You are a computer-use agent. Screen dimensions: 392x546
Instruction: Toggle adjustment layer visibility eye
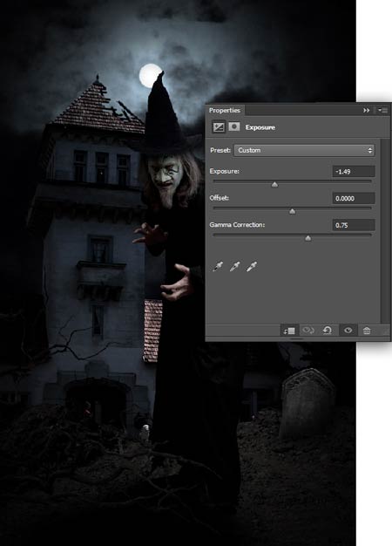point(348,330)
